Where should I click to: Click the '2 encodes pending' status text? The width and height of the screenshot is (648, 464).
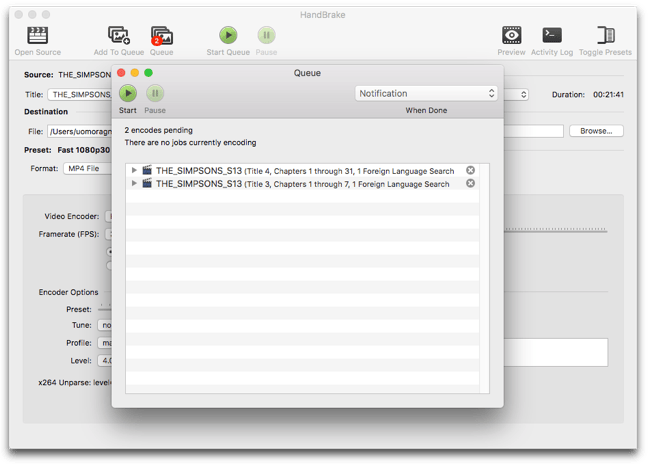(x=159, y=130)
